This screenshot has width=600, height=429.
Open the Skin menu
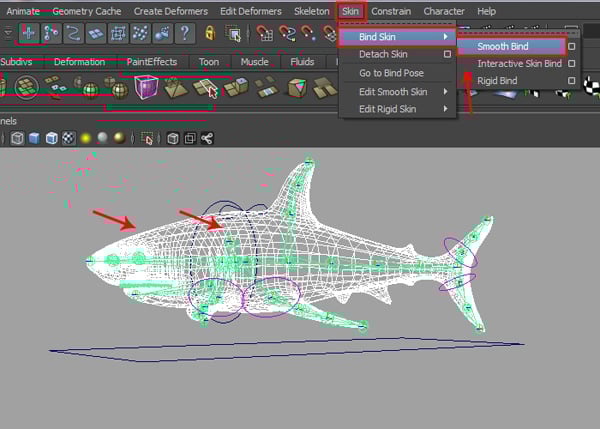coord(351,11)
